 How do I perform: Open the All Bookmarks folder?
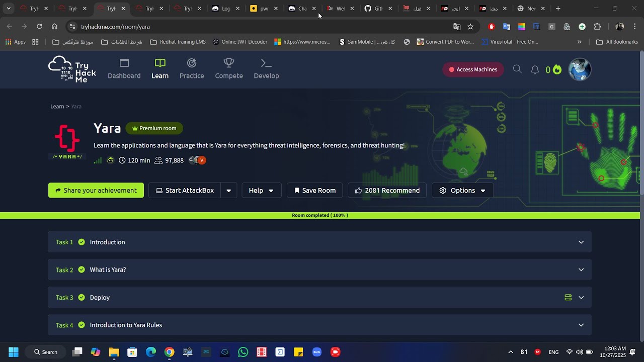617,42
